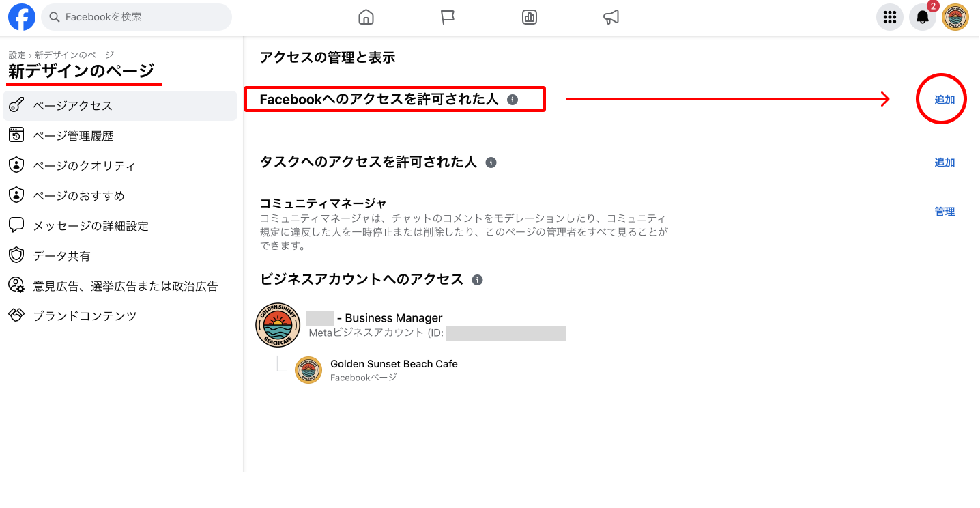980x508 pixels.
Task: Click the アクセスの管理と表示 heading
Action: coord(328,58)
